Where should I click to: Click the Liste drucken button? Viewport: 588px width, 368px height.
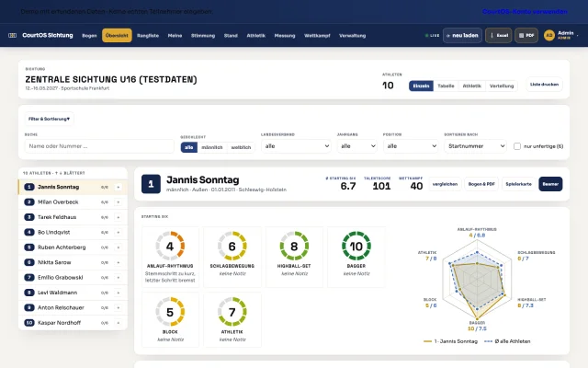544,85
